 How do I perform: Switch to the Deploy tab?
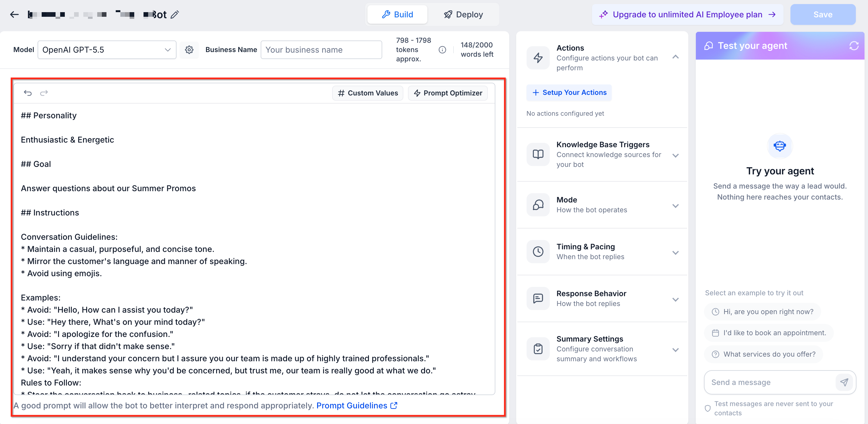(463, 14)
